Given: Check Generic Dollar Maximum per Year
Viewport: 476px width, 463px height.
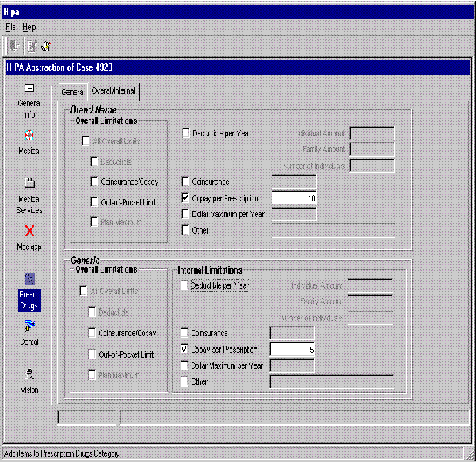Looking at the screenshot, I should tap(186, 365).
